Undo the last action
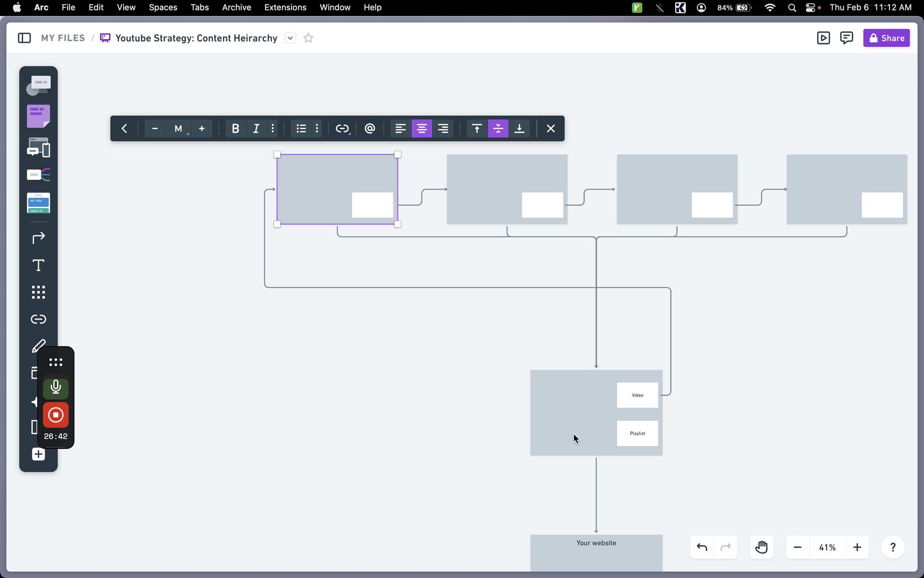Viewport: 924px width, 578px height. [x=702, y=547]
